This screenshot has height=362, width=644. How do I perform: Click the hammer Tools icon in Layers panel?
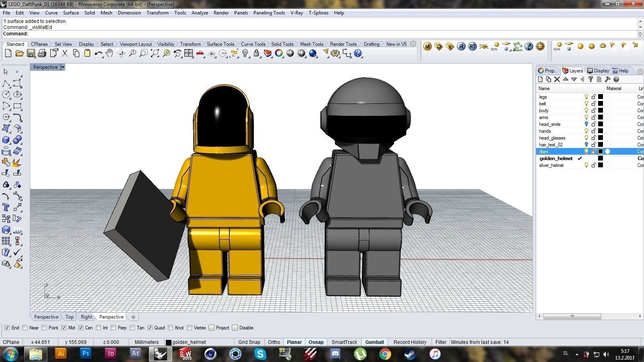(x=608, y=79)
